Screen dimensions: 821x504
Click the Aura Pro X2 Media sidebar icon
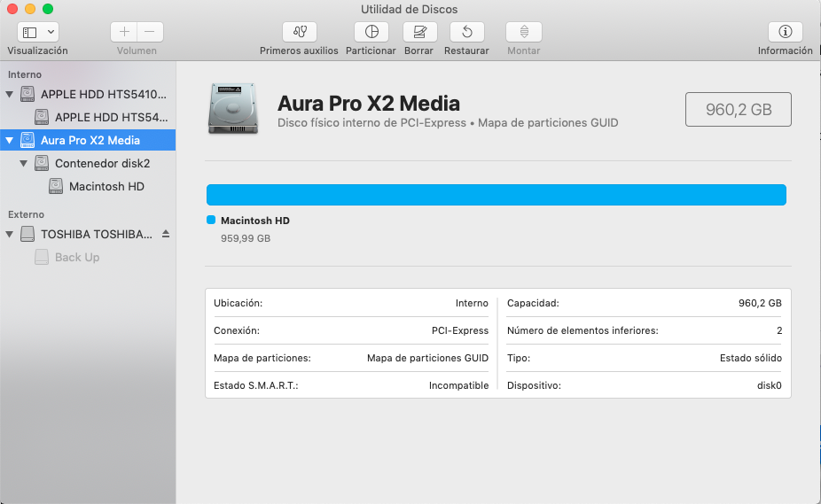(27, 140)
